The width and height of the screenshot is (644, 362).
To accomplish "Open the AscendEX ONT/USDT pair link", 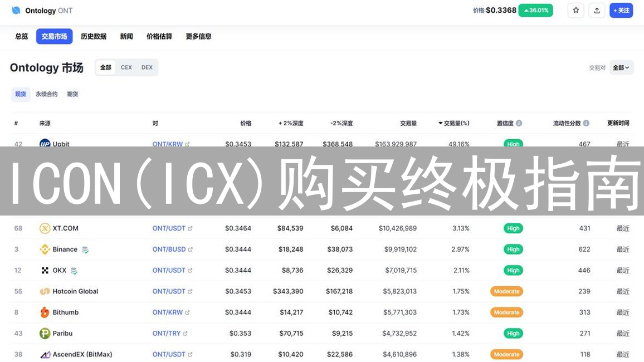I will [169, 354].
